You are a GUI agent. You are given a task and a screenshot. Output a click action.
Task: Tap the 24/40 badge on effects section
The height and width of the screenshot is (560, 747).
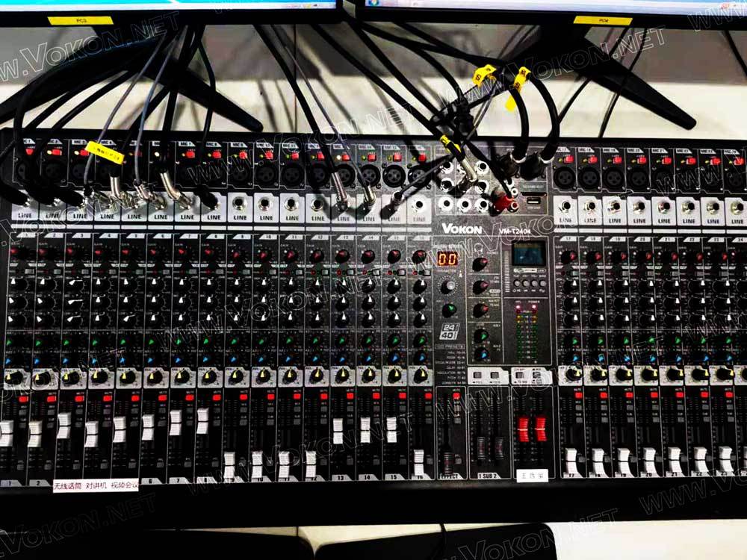449,332
